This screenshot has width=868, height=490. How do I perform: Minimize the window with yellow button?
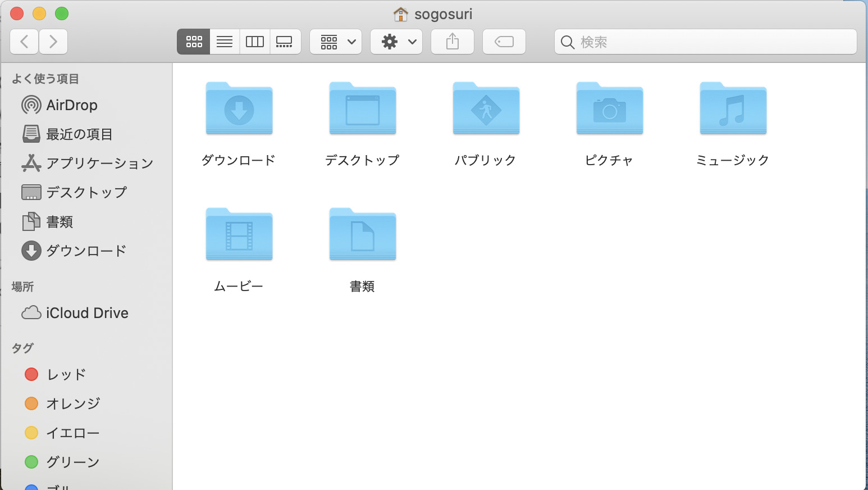(x=39, y=13)
